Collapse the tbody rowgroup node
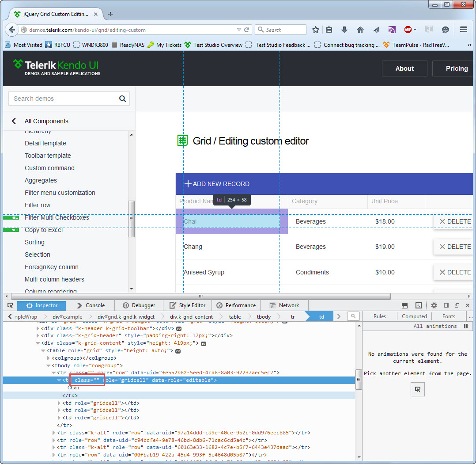Image resolution: width=476 pixels, height=464 pixels. pyautogui.click(x=48, y=365)
